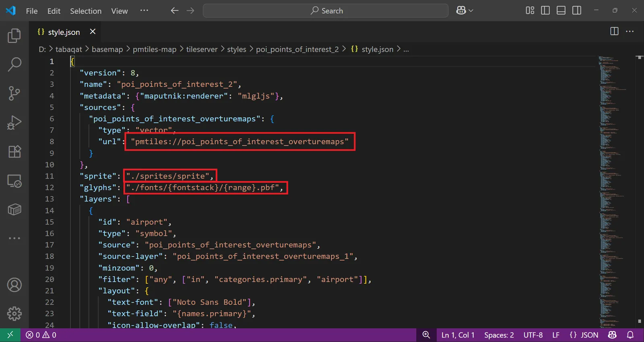The image size is (644, 342).
Task: Click the "airport" id value on line 15
Action: [147, 222]
